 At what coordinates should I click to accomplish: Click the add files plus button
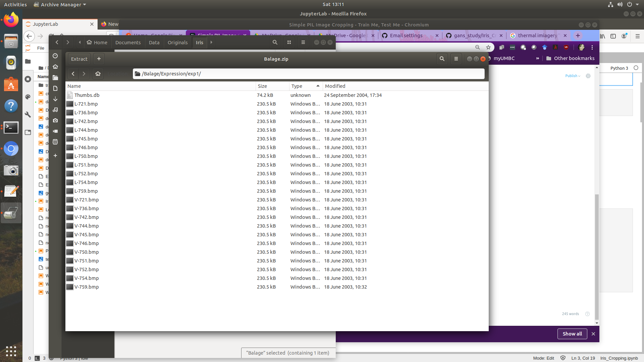tap(99, 59)
